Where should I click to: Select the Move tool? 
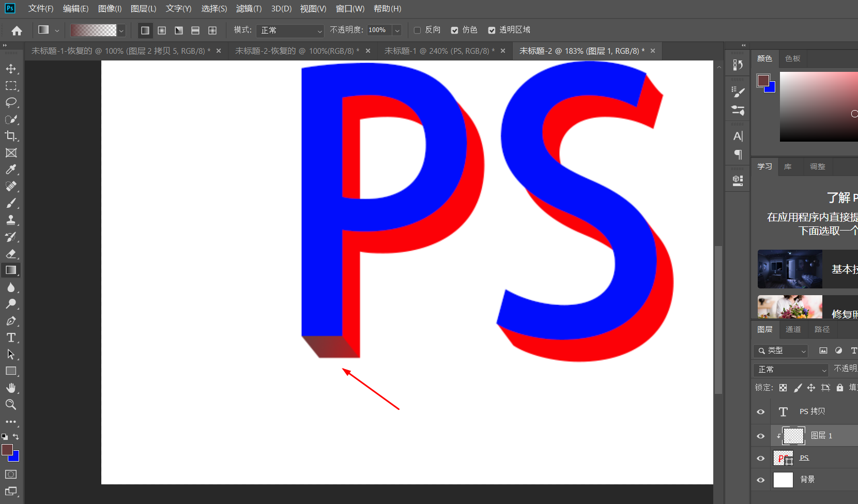coord(11,69)
